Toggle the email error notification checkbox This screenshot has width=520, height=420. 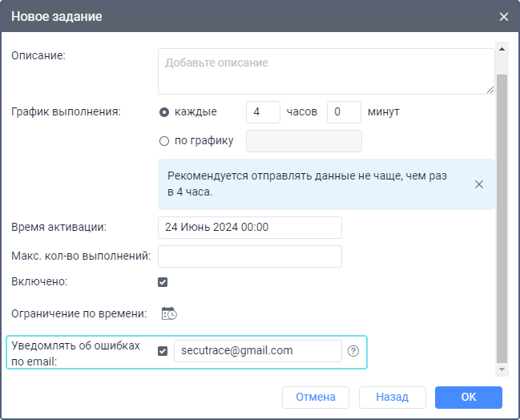pyautogui.click(x=163, y=351)
